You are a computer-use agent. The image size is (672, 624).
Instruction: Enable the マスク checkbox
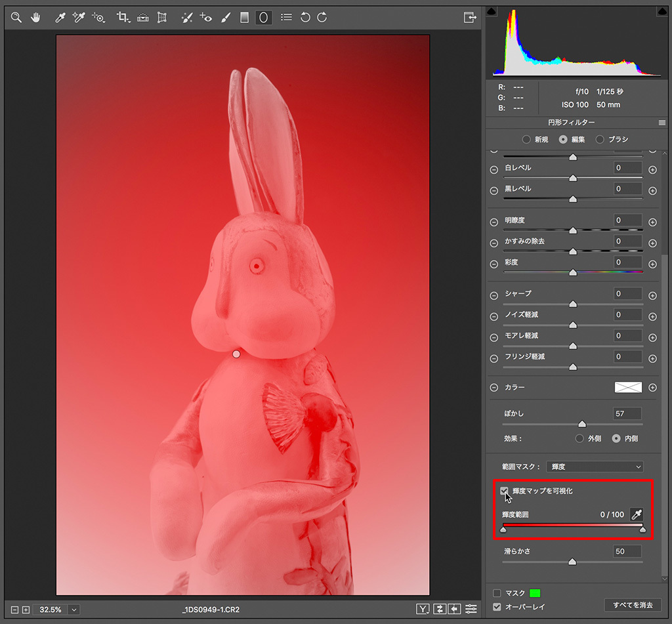(x=497, y=593)
